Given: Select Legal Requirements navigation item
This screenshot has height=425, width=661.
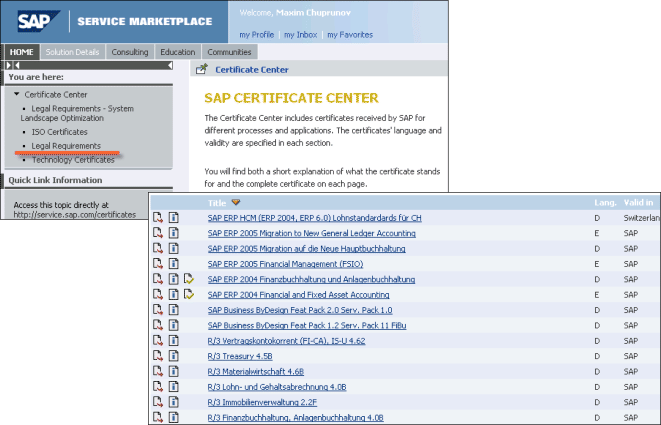Looking at the screenshot, I should point(66,145).
